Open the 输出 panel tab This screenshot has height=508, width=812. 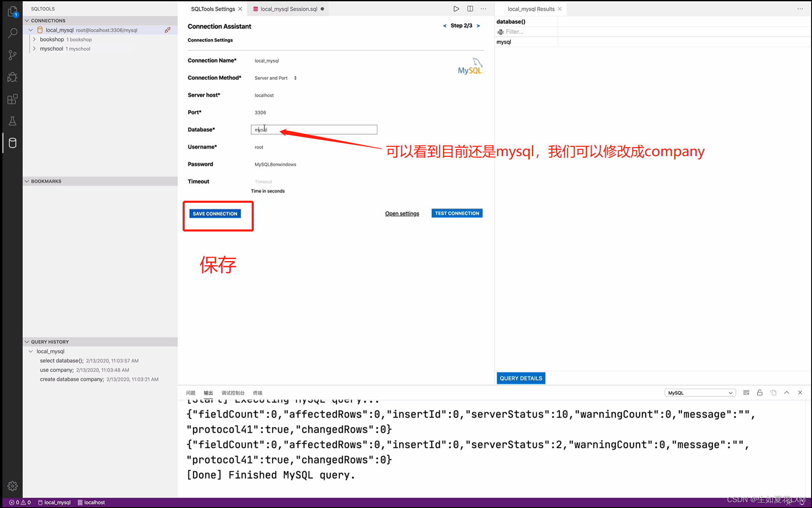click(208, 393)
